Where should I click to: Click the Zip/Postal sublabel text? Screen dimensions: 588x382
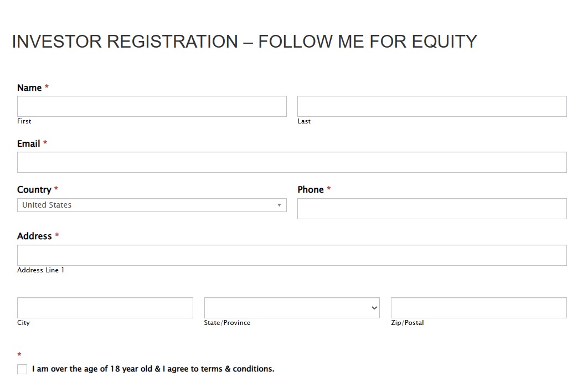(407, 323)
